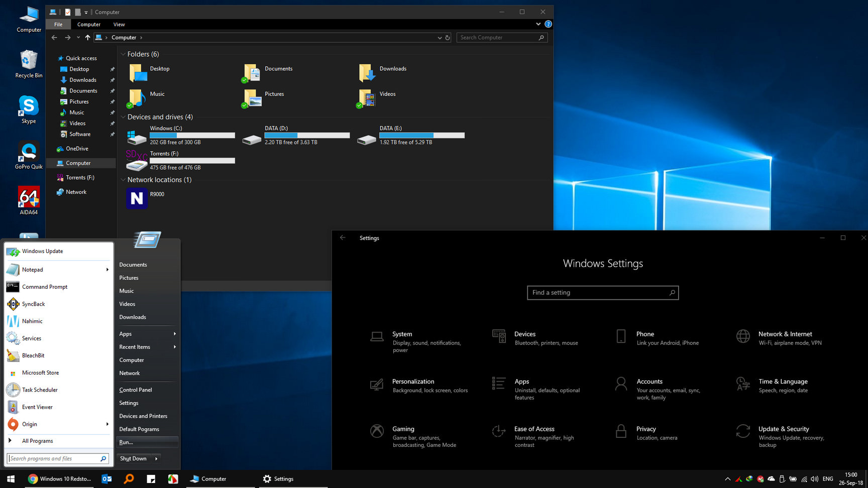868x488 pixels.
Task: Select Run... in the Start menu
Action: tap(148, 442)
